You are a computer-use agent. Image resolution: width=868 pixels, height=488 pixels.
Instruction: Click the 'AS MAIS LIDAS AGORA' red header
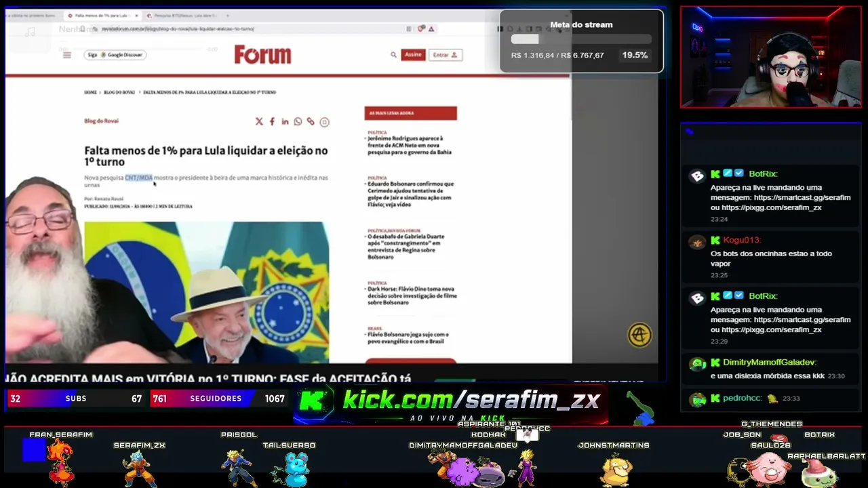click(410, 113)
